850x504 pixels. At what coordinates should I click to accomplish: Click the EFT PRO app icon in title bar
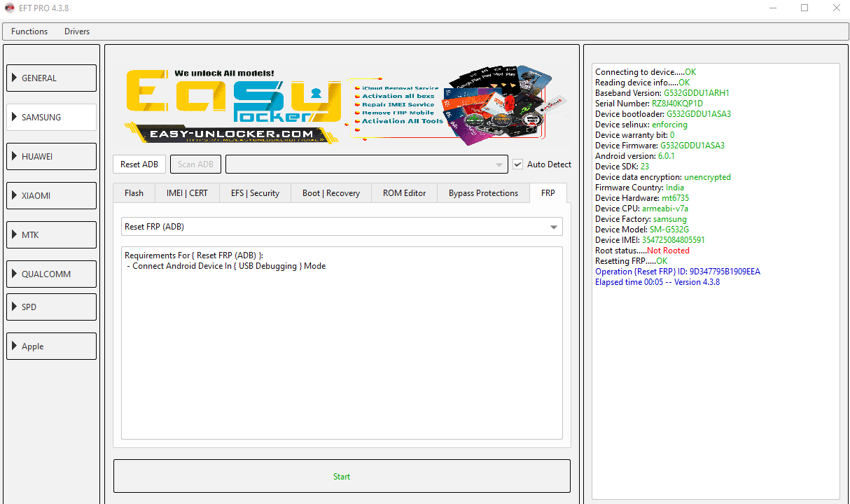pos(10,8)
